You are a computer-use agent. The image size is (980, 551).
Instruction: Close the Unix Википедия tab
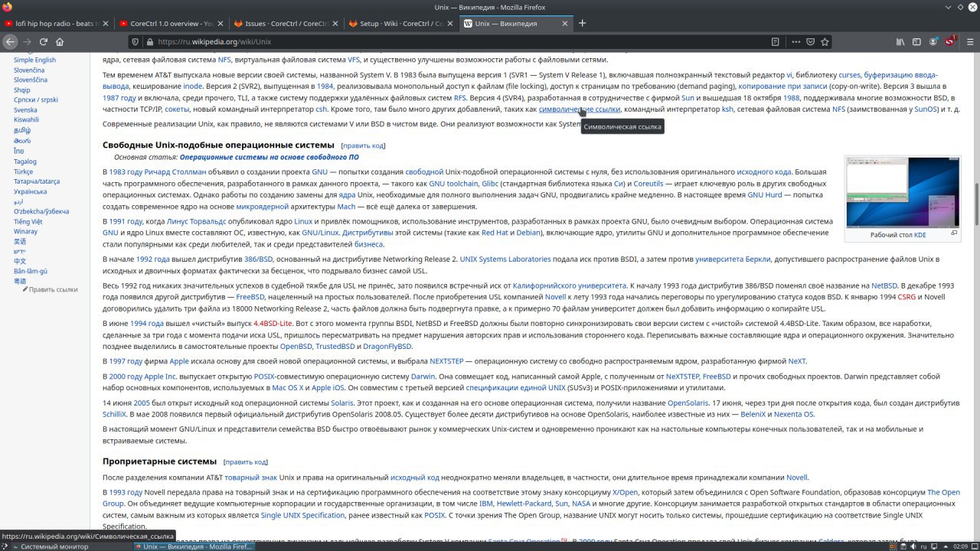565,24
